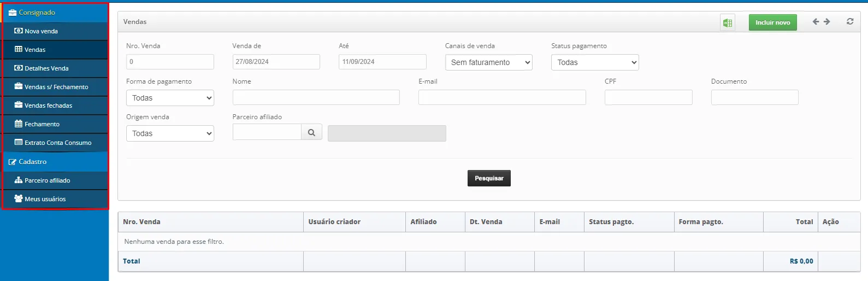Go back with the left arrow icon

click(816, 22)
